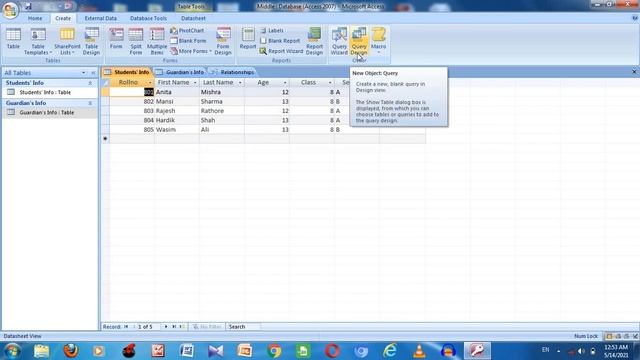Image resolution: width=640 pixels, height=360 pixels.
Task: Go to first record
Action: click(x=126, y=327)
